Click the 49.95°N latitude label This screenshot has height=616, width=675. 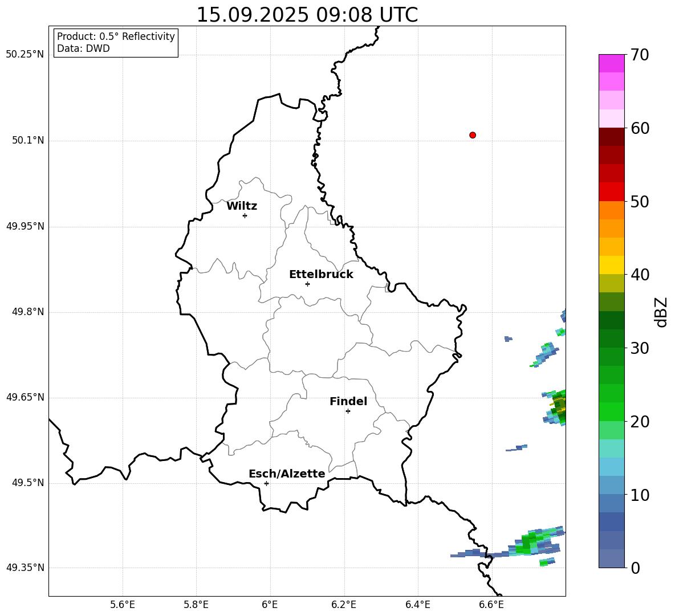click(x=25, y=226)
